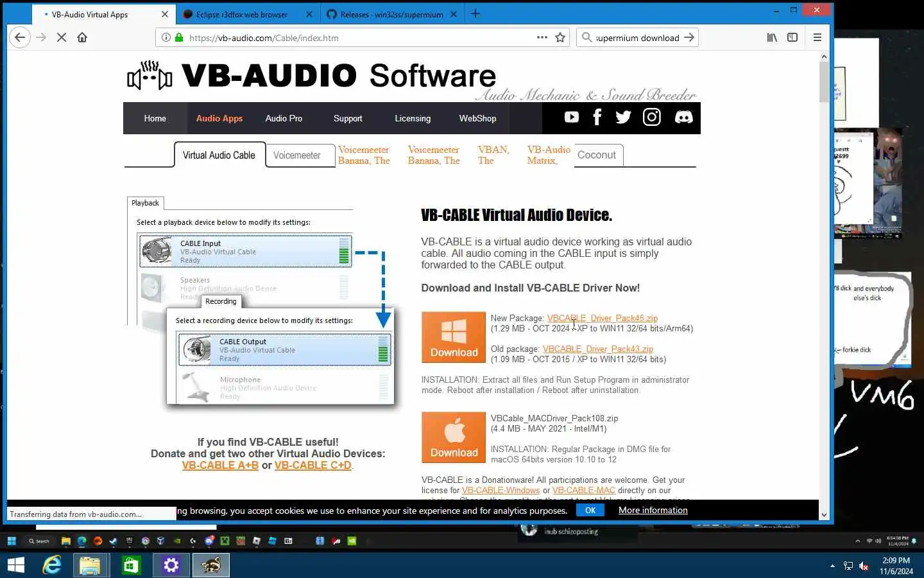Open VB-CABLE-MAC license link
924x578 pixels.
coord(583,490)
